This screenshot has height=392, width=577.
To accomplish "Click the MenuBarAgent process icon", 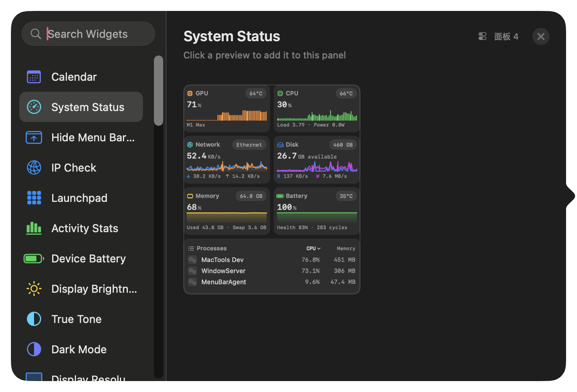I will pyautogui.click(x=192, y=282).
